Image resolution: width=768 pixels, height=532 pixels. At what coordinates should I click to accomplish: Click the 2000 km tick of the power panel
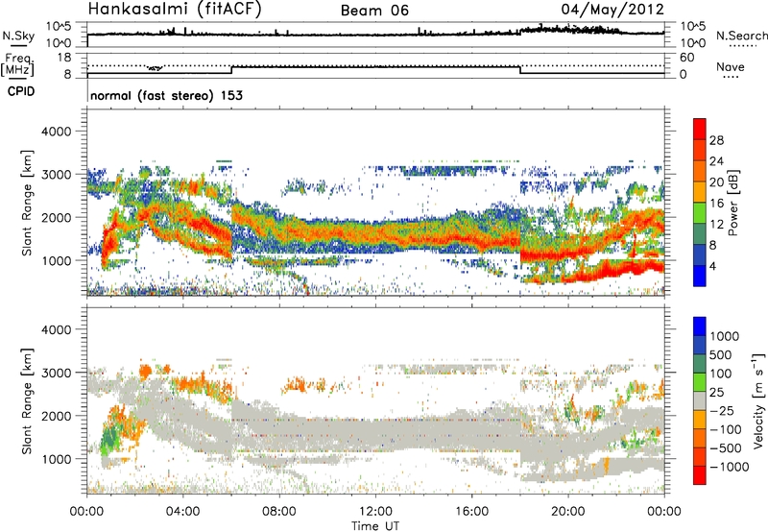(x=56, y=217)
